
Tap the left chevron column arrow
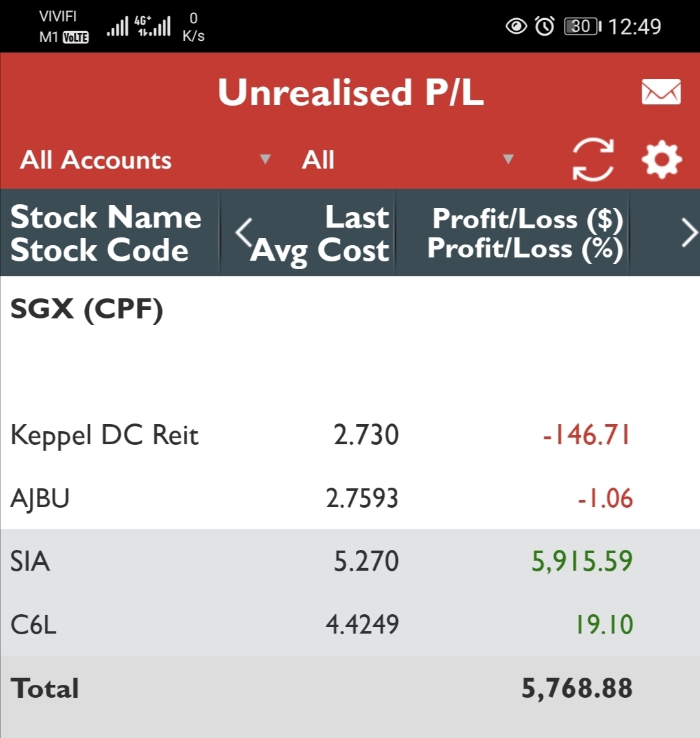[243, 233]
